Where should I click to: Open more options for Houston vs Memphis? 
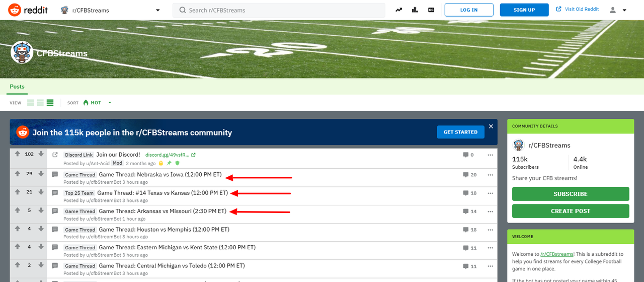(x=490, y=229)
